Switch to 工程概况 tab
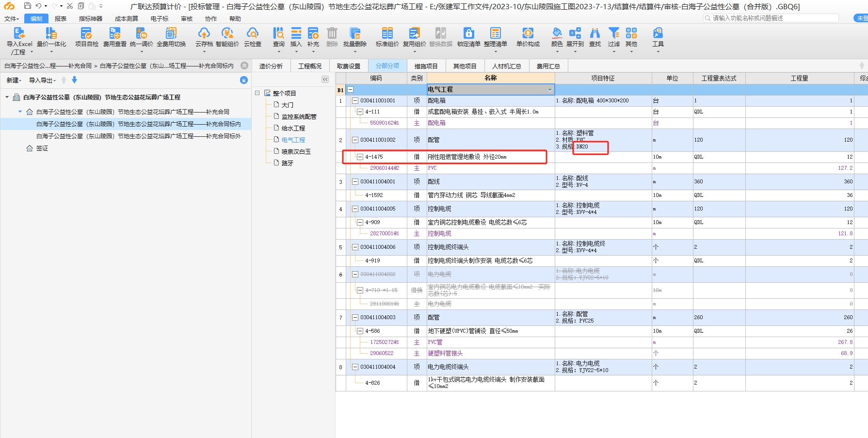 (310, 66)
